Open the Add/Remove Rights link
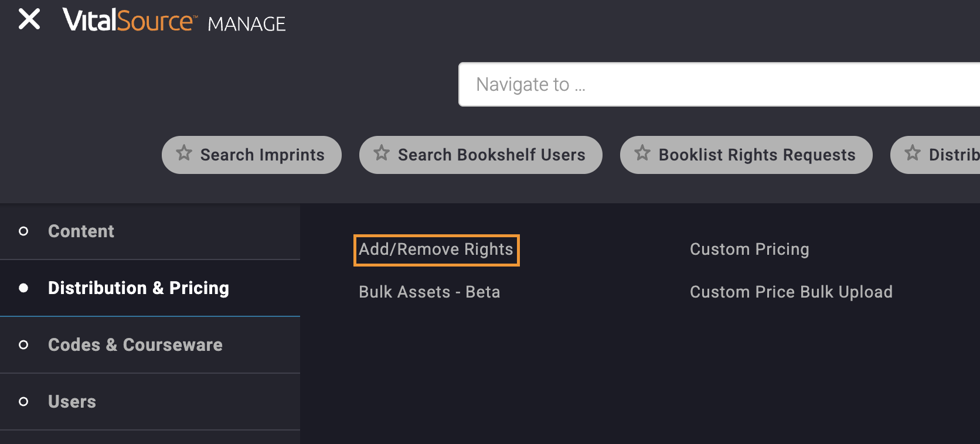980x444 pixels. [x=436, y=250]
